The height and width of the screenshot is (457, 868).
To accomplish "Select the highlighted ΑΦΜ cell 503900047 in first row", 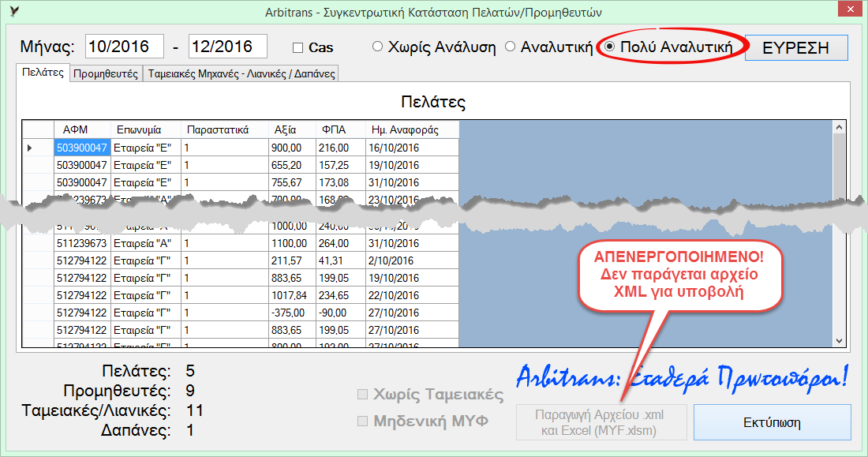I will pyautogui.click(x=82, y=148).
